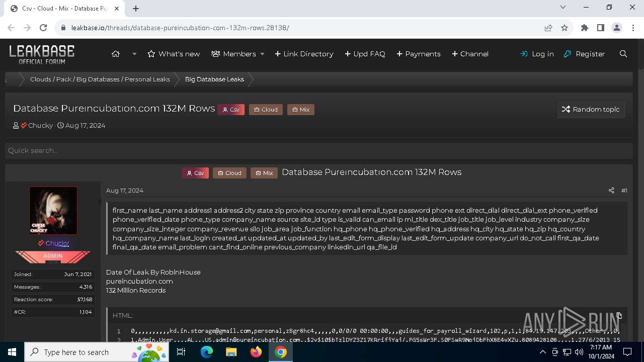The image size is (644, 362).
Task: Click Random topic button
Action: (591, 109)
